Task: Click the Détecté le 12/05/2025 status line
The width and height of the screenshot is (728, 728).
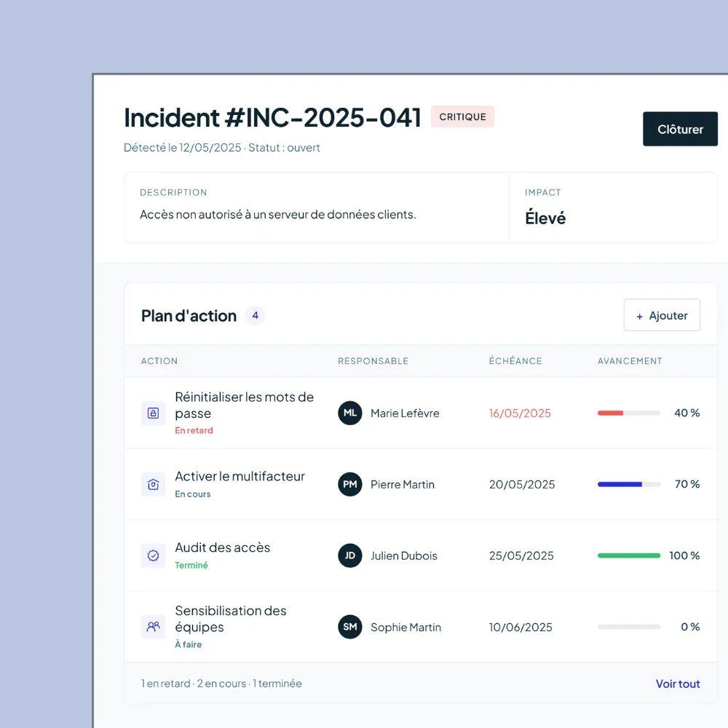Action: [222, 148]
